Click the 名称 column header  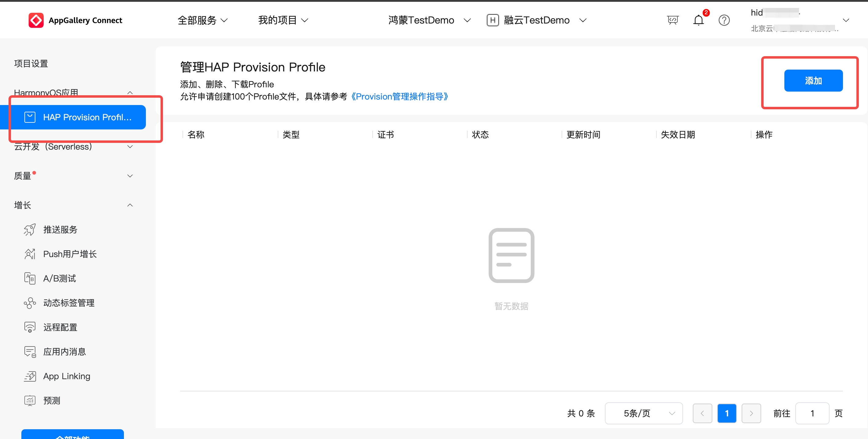point(196,135)
